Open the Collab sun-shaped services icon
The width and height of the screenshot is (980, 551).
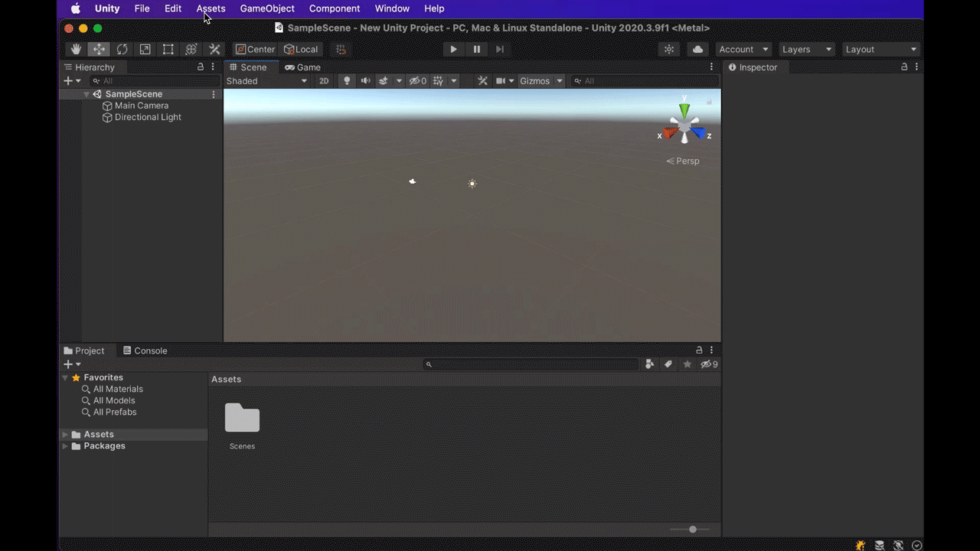click(x=669, y=49)
